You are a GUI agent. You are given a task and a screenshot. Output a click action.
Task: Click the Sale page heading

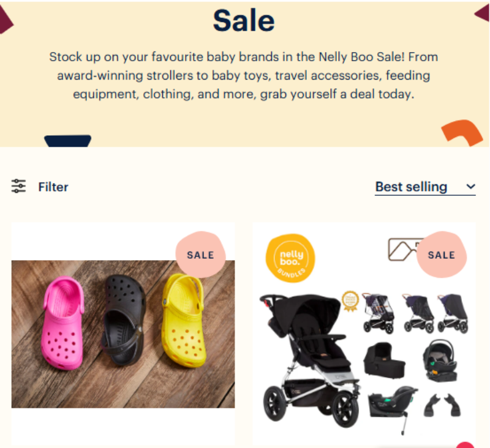(x=244, y=21)
